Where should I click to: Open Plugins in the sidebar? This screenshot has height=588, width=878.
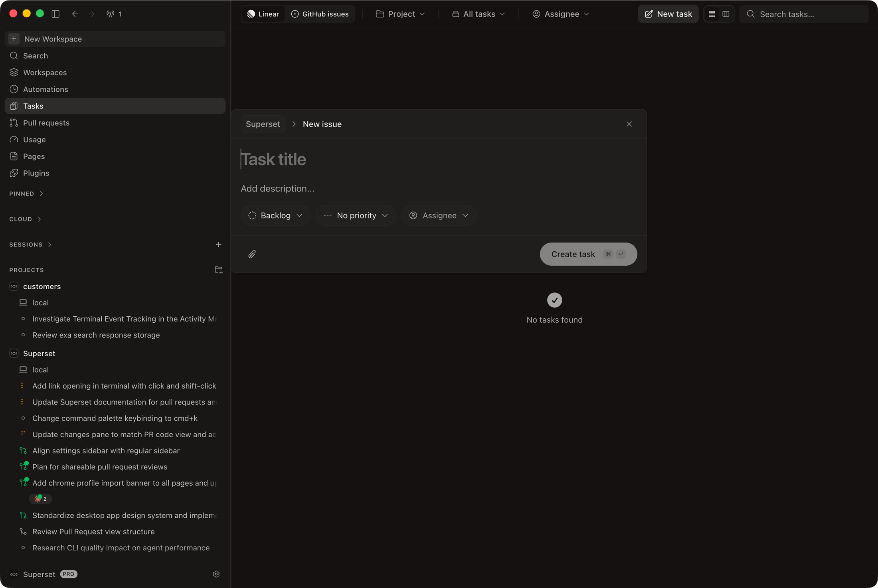point(115,173)
